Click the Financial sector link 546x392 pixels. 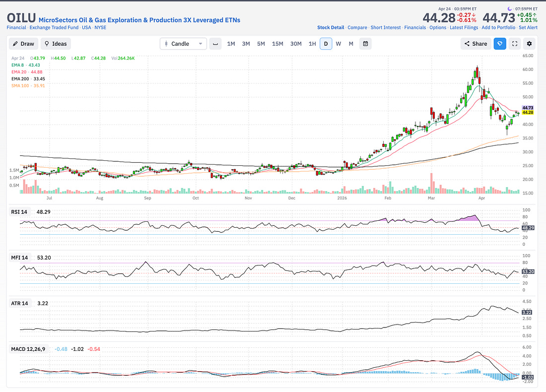[16, 27]
